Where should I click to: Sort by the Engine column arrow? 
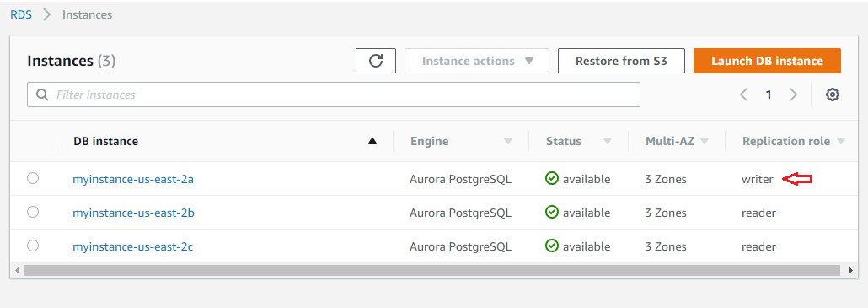point(507,141)
